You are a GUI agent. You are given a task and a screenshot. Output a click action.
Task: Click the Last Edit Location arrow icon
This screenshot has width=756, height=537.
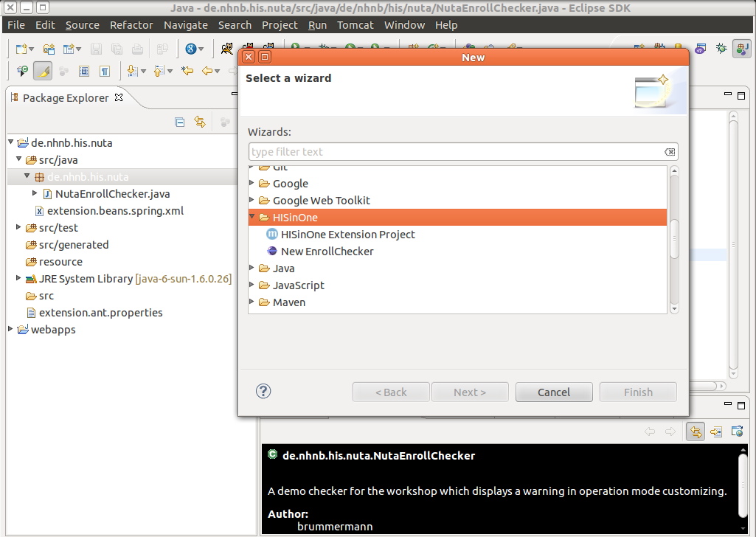[x=187, y=71]
